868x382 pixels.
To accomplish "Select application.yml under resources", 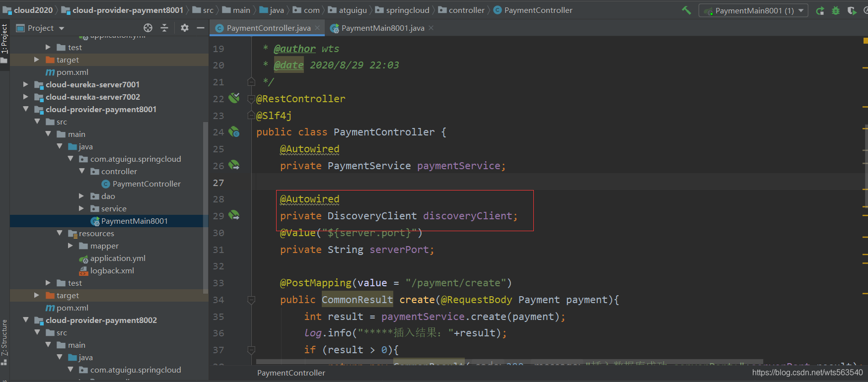I will [x=112, y=258].
